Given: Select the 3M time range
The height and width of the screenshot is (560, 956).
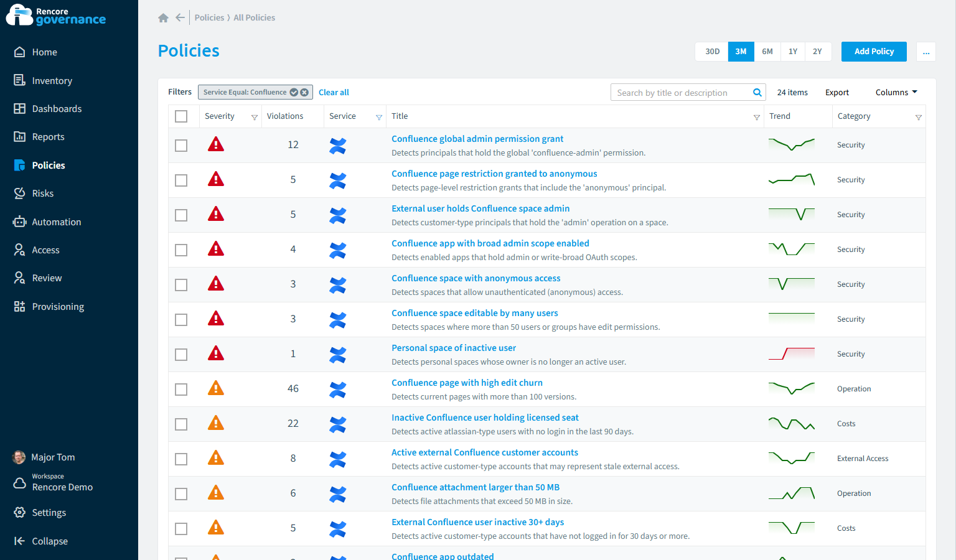Looking at the screenshot, I should point(741,52).
